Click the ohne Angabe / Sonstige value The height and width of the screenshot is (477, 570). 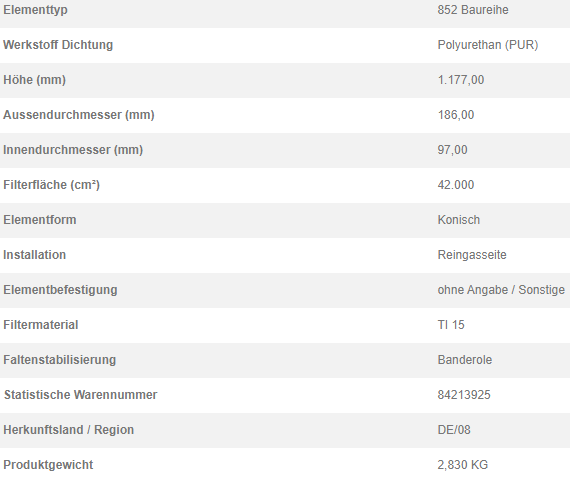pos(501,290)
